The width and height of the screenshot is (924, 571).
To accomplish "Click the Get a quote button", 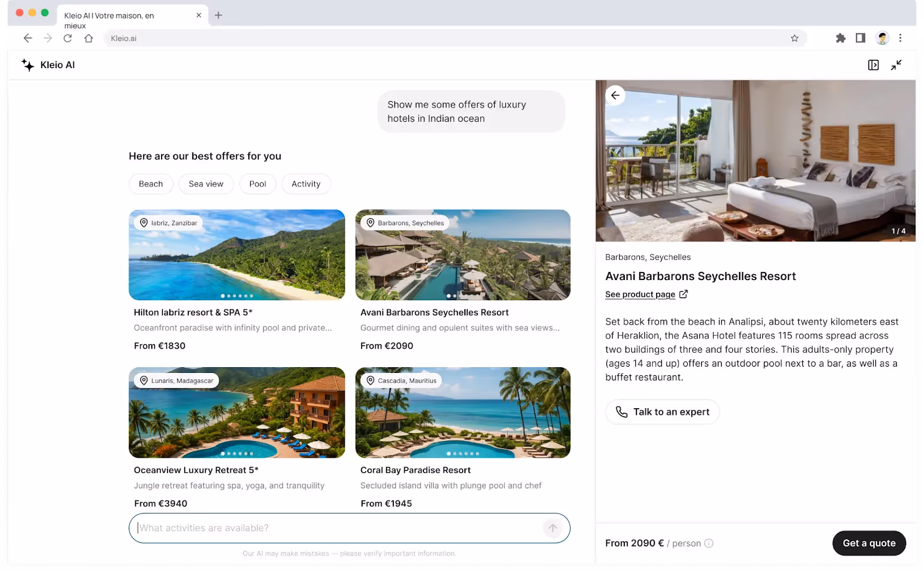I will pos(869,543).
